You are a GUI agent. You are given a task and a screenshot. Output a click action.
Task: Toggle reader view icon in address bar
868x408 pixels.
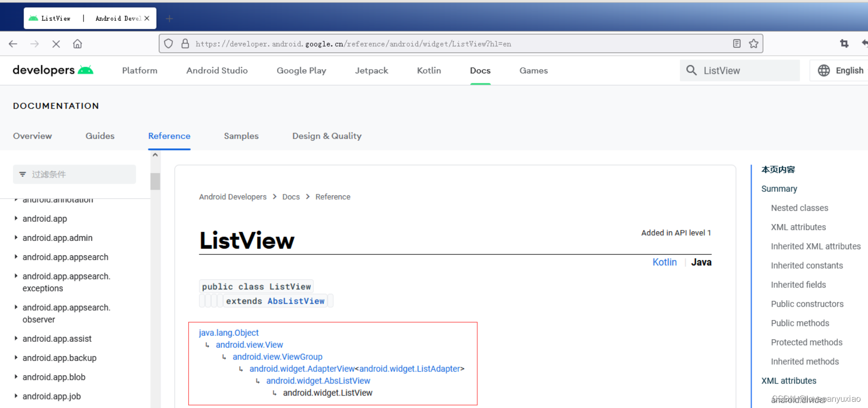point(737,44)
